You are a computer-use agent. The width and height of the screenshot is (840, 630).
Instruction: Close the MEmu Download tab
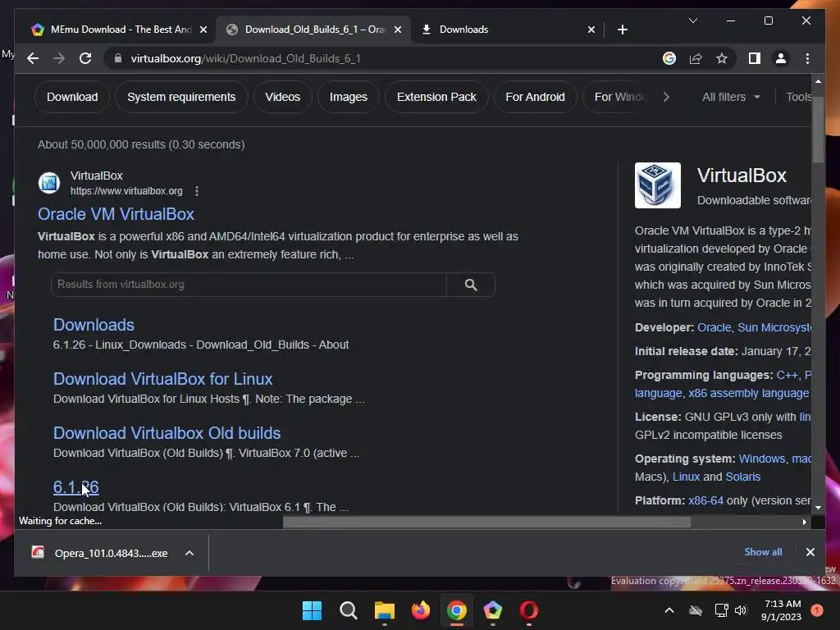(203, 30)
